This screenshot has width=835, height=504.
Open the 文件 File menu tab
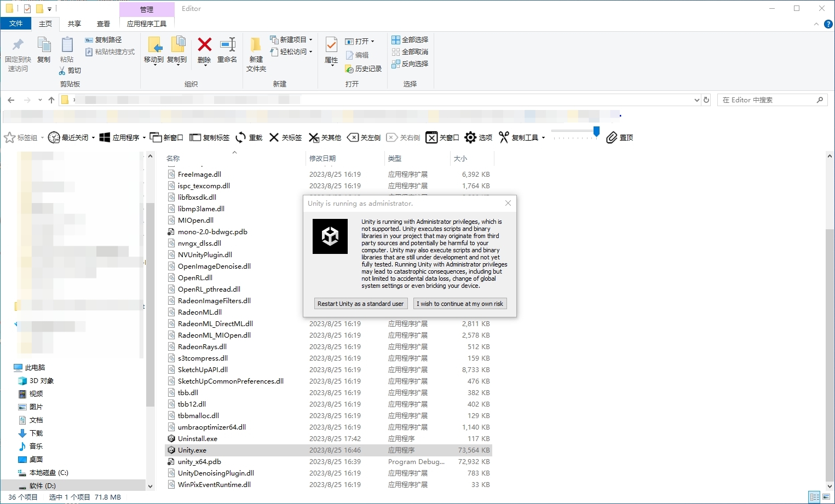point(16,24)
